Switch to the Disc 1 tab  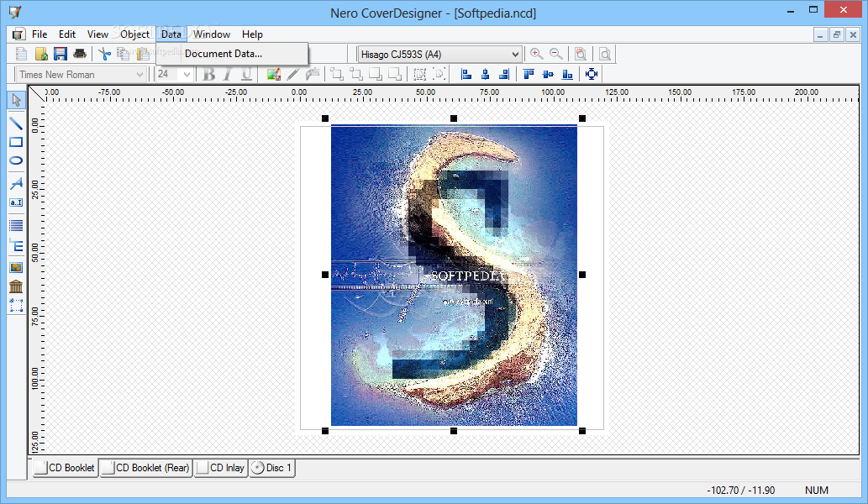click(x=271, y=468)
